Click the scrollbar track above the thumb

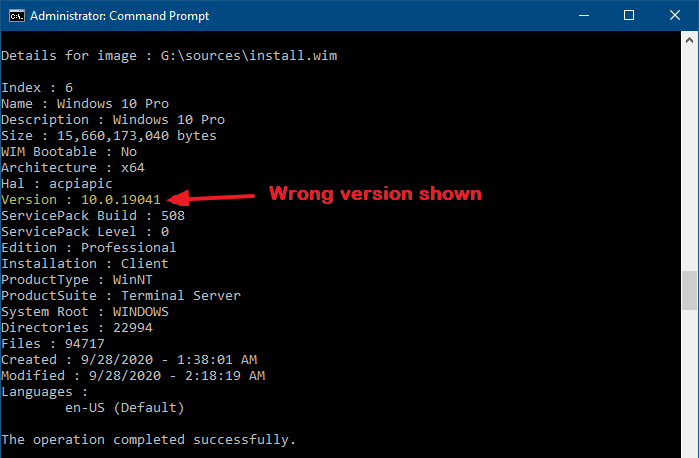689,159
